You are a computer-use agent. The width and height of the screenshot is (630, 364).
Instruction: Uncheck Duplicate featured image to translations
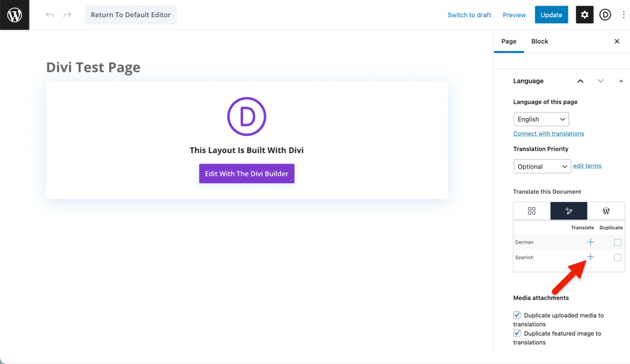[x=517, y=333]
